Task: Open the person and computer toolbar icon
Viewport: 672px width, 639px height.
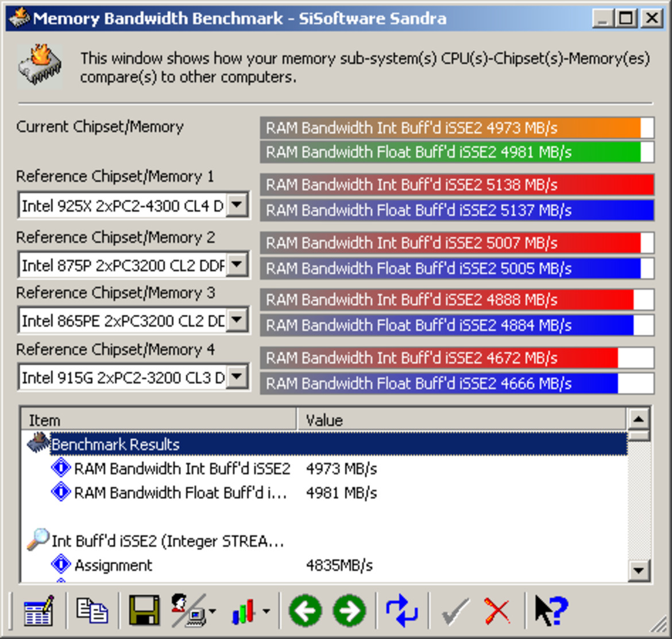Action: 188,611
